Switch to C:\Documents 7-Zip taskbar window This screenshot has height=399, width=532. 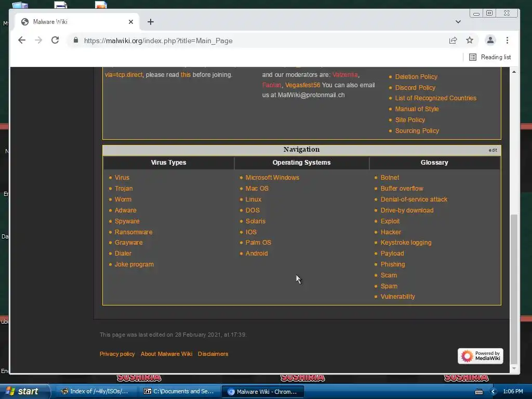coord(179,391)
